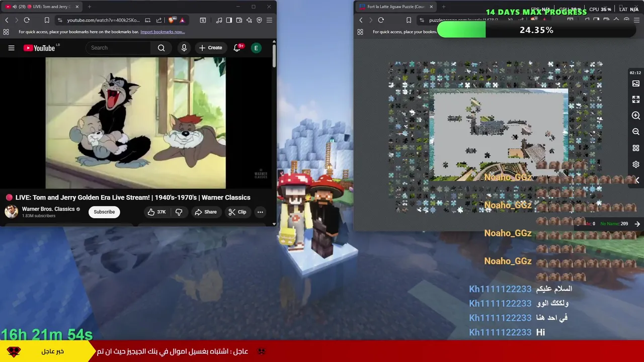644x362 pixels.
Task: Reload the YouTube page
Action: coord(27,20)
